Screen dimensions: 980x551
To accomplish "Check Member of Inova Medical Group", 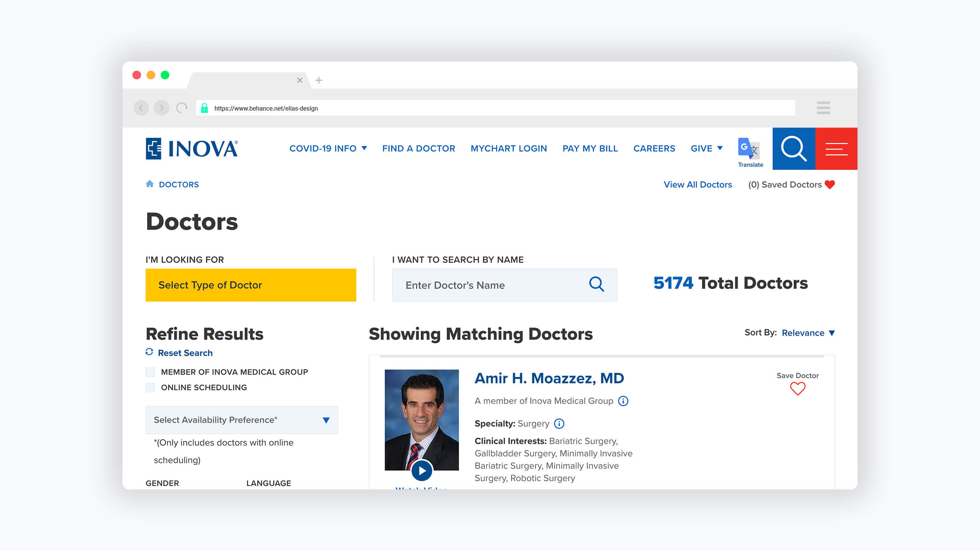I will (150, 372).
